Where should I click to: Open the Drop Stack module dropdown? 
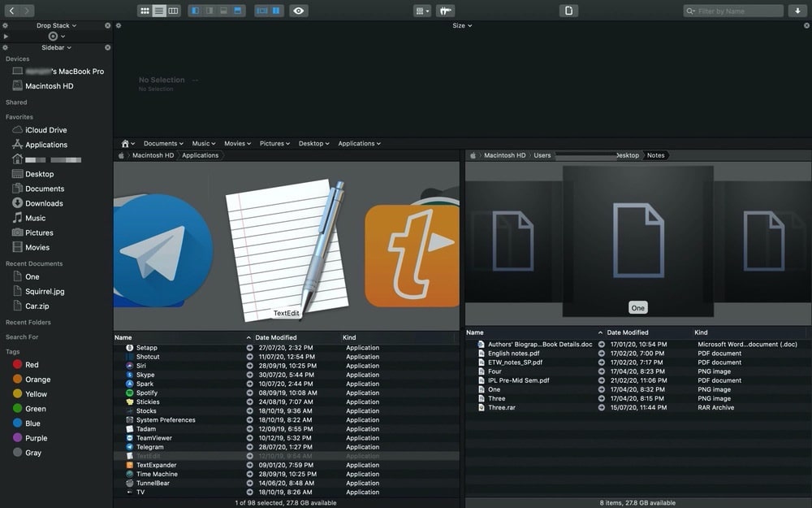click(57, 25)
